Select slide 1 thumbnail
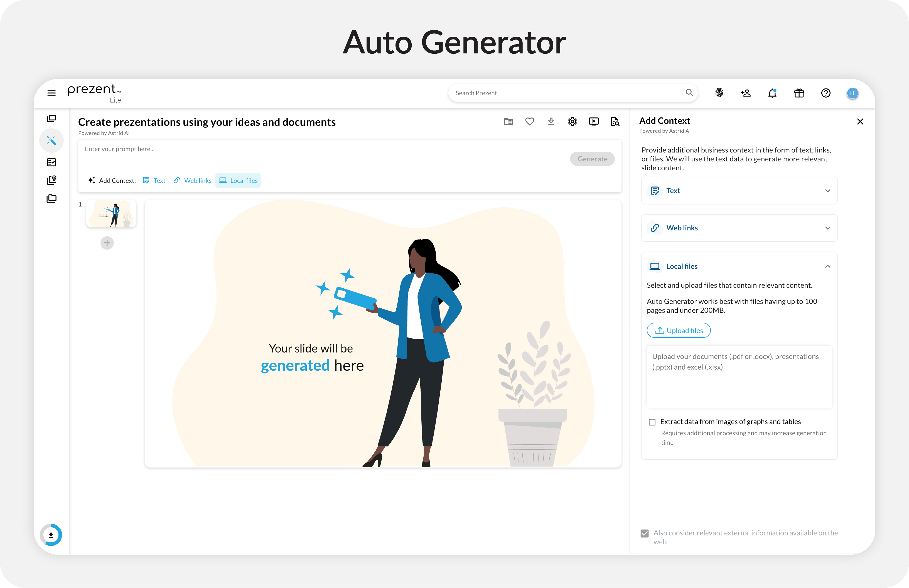This screenshot has width=909, height=588. point(111,214)
